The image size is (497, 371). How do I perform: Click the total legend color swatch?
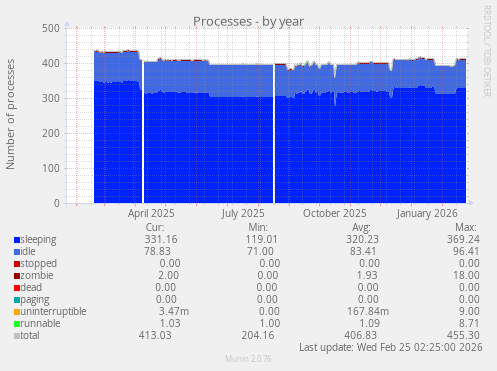pyautogui.click(x=17, y=336)
